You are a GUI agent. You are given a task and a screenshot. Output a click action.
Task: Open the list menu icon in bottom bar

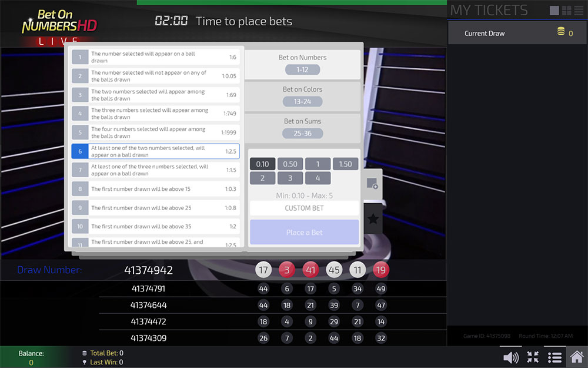554,357
